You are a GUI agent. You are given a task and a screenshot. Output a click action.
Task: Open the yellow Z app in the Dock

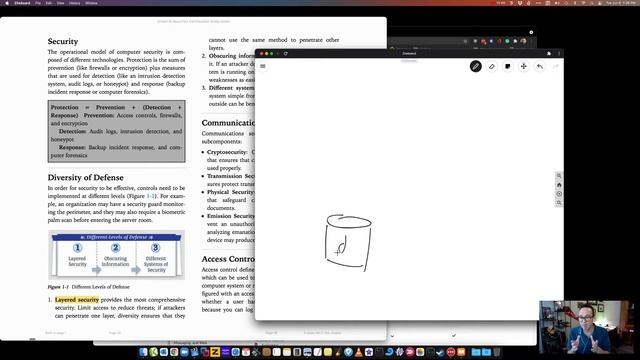(x=215, y=352)
